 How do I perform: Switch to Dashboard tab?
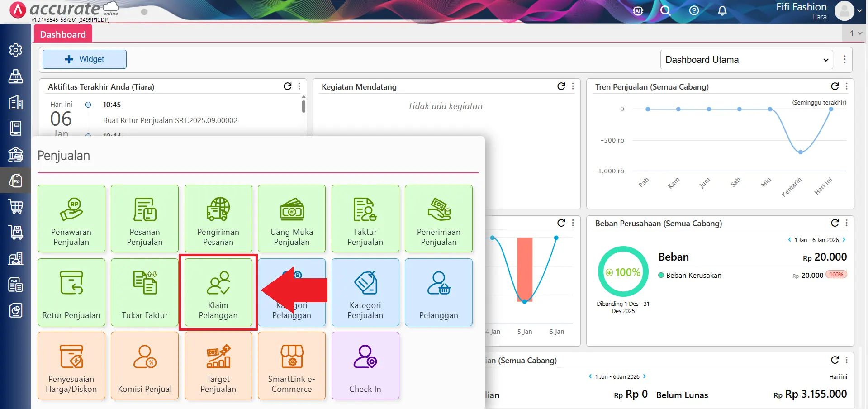pos(63,34)
